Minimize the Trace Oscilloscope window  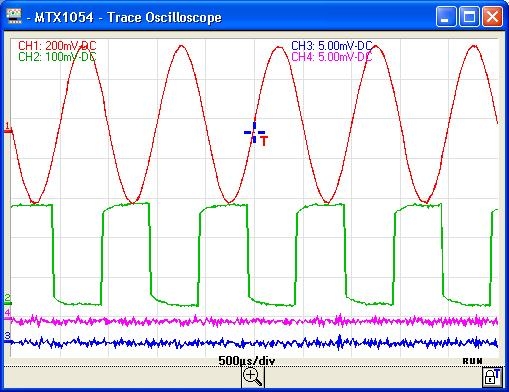click(446, 17)
